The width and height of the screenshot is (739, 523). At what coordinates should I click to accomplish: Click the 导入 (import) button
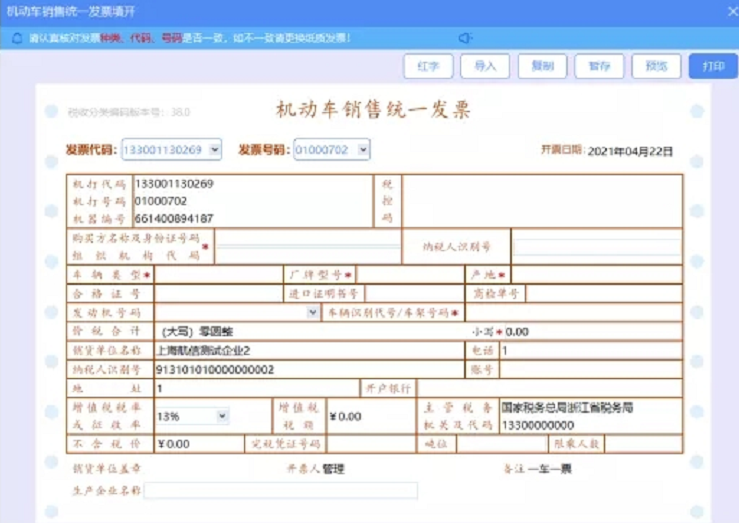[x=485, y=66]
